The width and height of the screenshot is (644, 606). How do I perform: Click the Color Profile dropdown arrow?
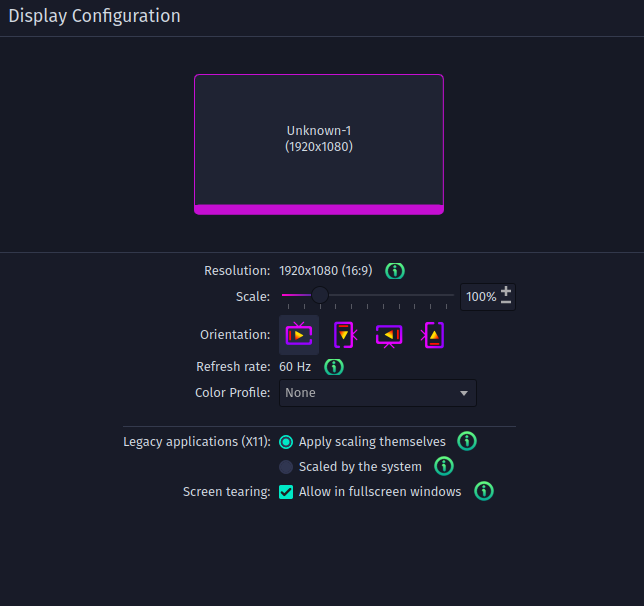point(464,393)
